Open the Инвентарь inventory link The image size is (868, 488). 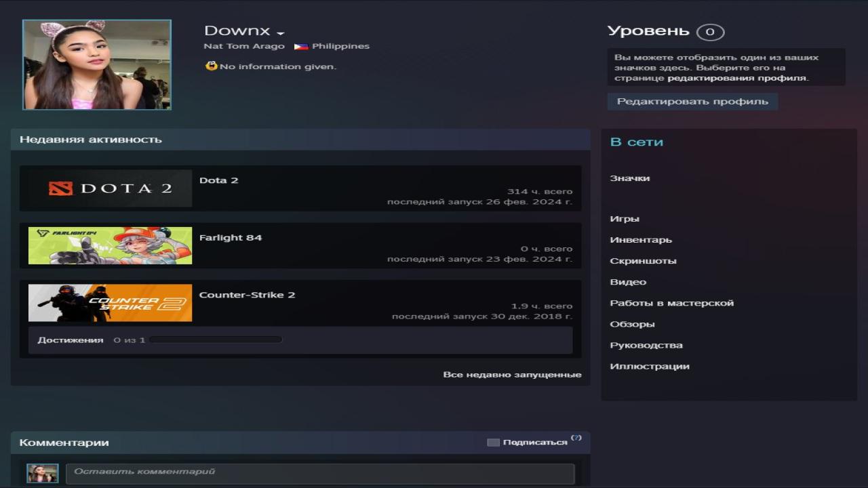click(x=641, y=240)
